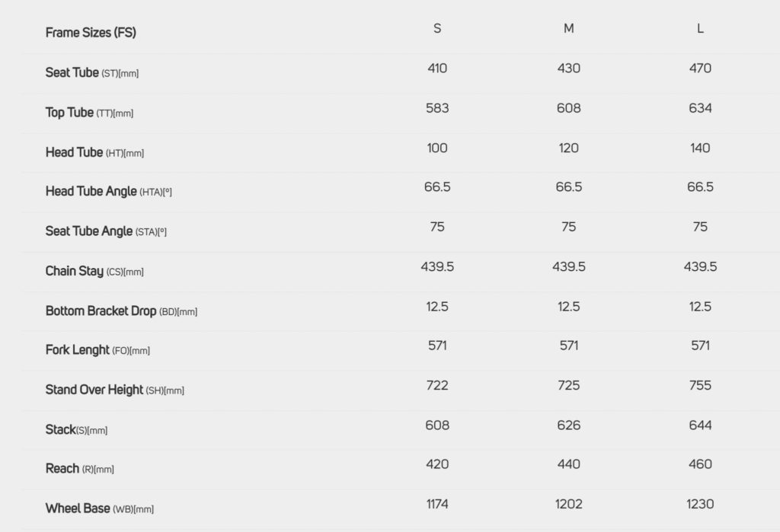Screen dimensions: 780x532
Task: Select the Chain Stay row label
Action: pyautogui.click(x=94, y=271)
